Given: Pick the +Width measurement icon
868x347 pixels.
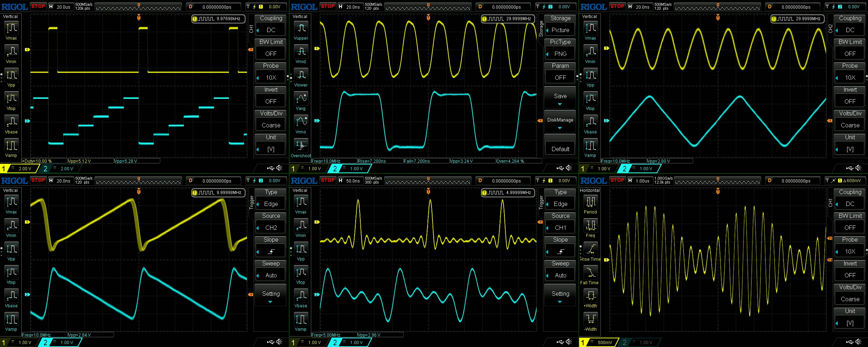Looking at the screenshot, I should click(590, 296).
